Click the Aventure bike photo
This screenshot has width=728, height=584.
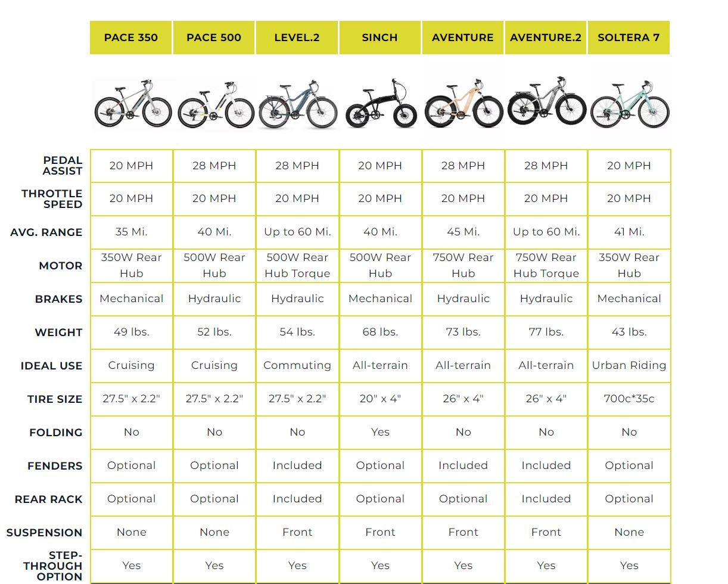[x=463, y=103]
